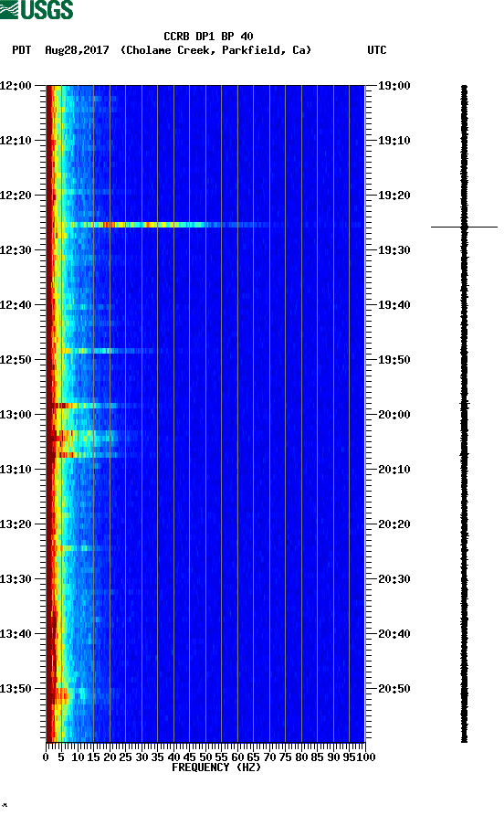504x815 pixels.
Task: Click the '(Cholame Creek, Parkfield, Ca)' location text
Action: point(215,50)
